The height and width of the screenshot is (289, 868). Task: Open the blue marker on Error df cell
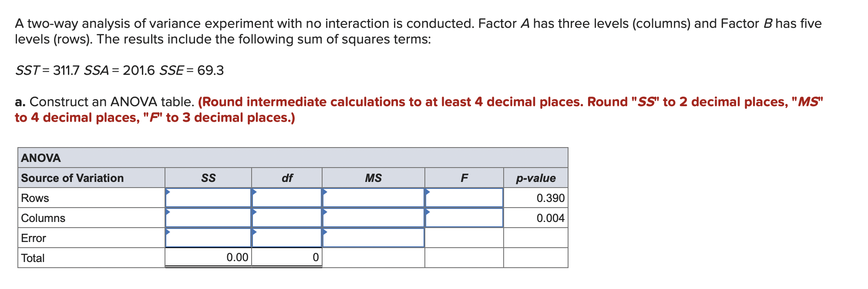coord(254,232)
